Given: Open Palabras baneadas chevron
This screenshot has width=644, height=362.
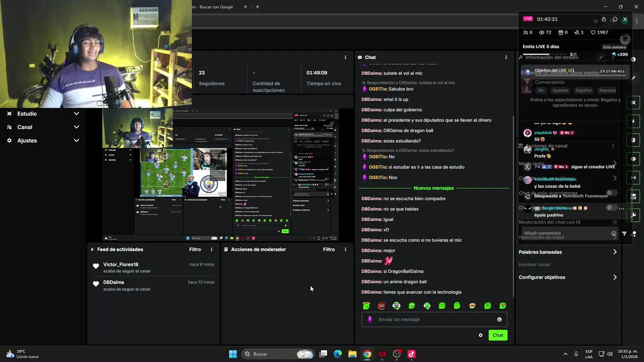Looking at the screenshot, I should tap(615, 252).
